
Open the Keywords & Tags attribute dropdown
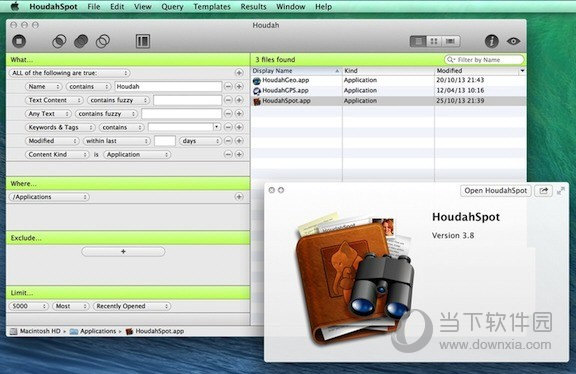point(60,127)
